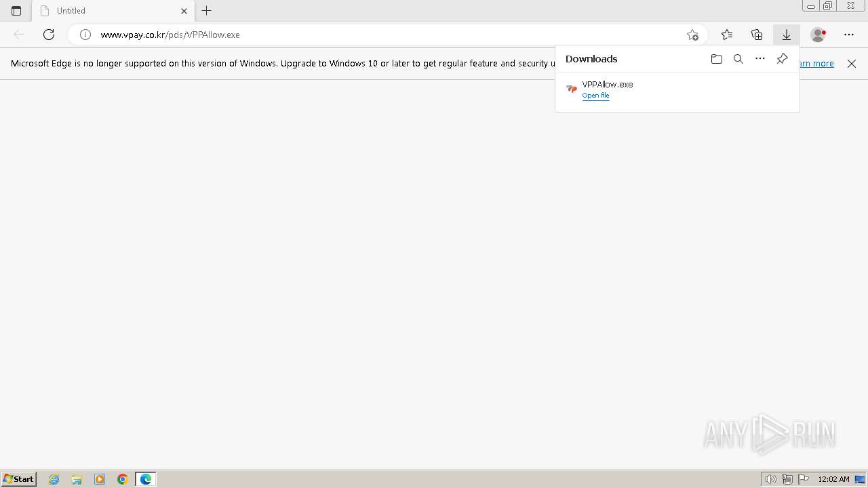Add this page to favorites star
This screenshot has height=488, width=868.
coord(692,35)
